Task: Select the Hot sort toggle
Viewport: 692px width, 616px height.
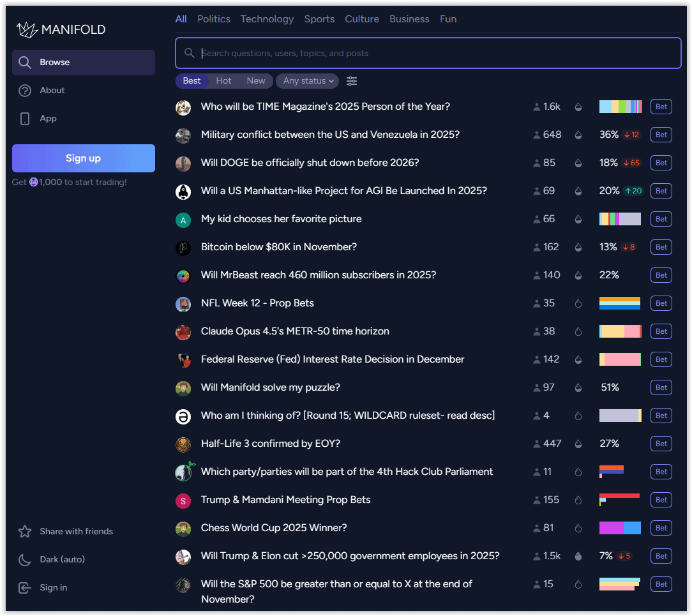Action: 224,81
